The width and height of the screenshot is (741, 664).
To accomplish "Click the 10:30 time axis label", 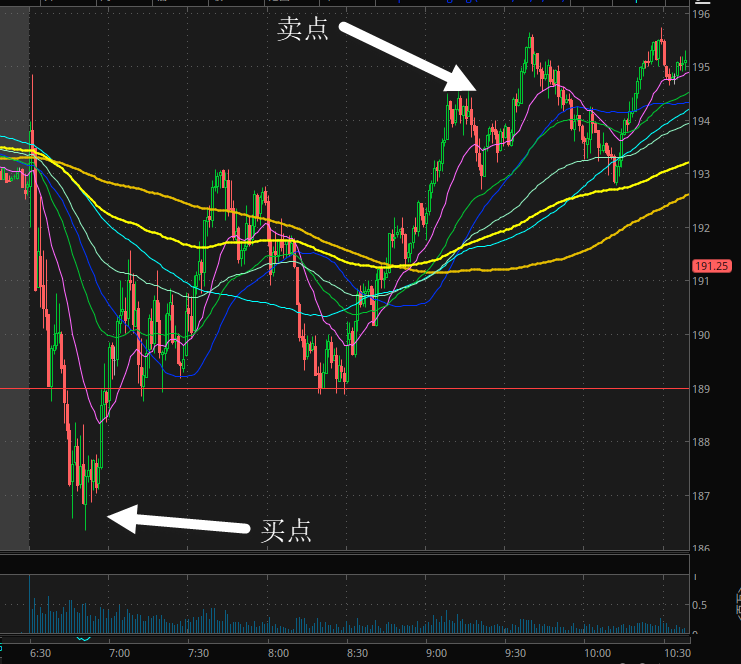I will (677, 653).
